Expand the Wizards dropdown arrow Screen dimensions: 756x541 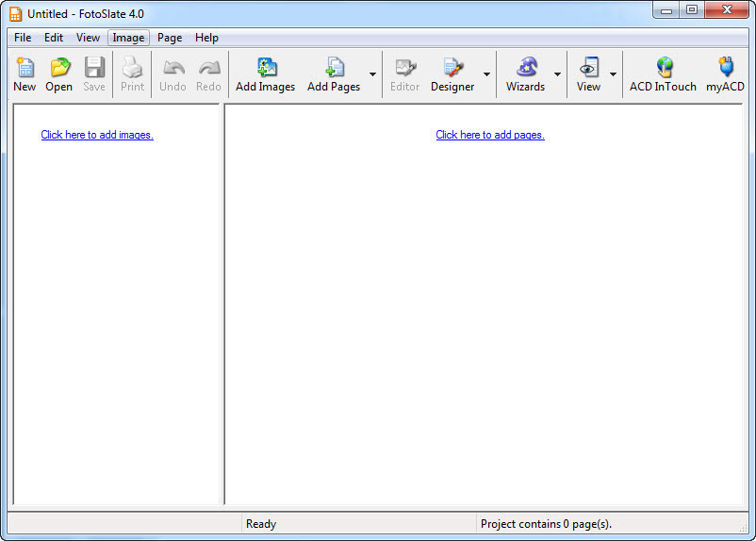click(x=557, y=74)
